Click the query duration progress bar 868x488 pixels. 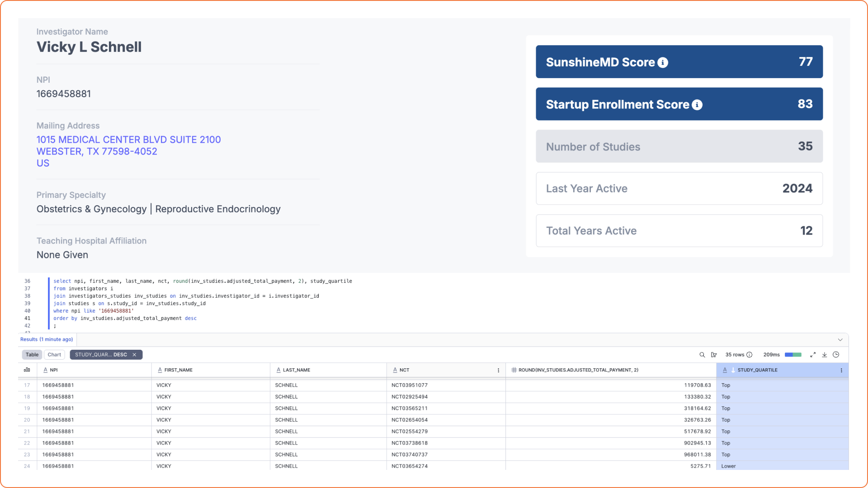point(793,355)
